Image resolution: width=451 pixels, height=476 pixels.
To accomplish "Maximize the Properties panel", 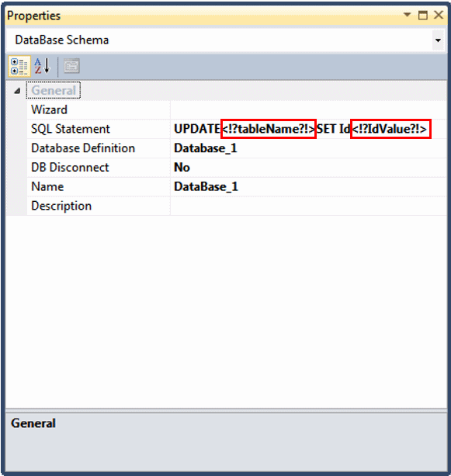I will (x=423, y=15).
